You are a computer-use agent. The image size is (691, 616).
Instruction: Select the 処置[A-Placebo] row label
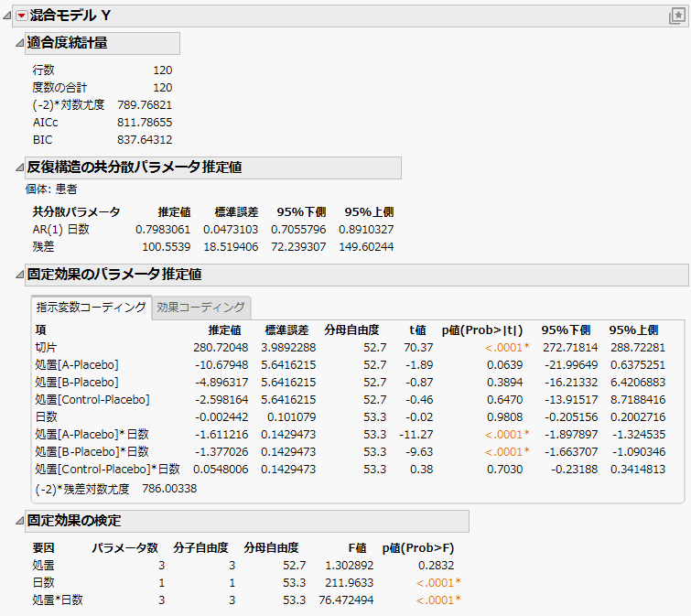[77, 365]
